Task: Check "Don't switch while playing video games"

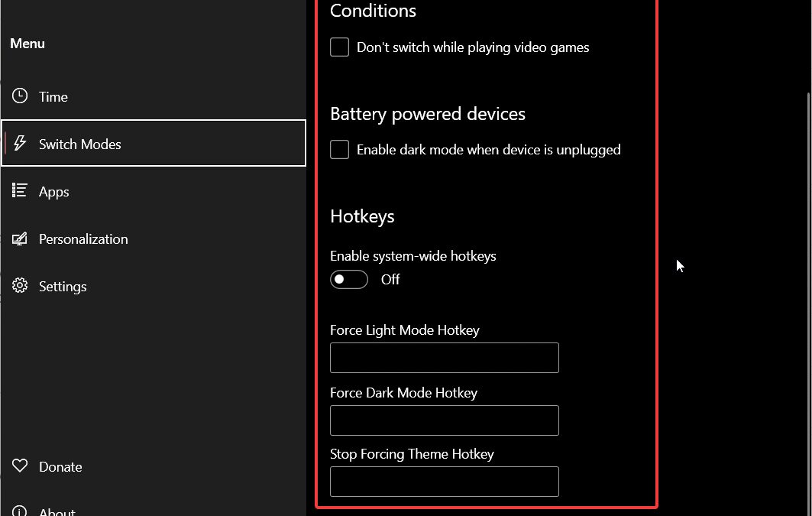Action: tap(340, 47)
